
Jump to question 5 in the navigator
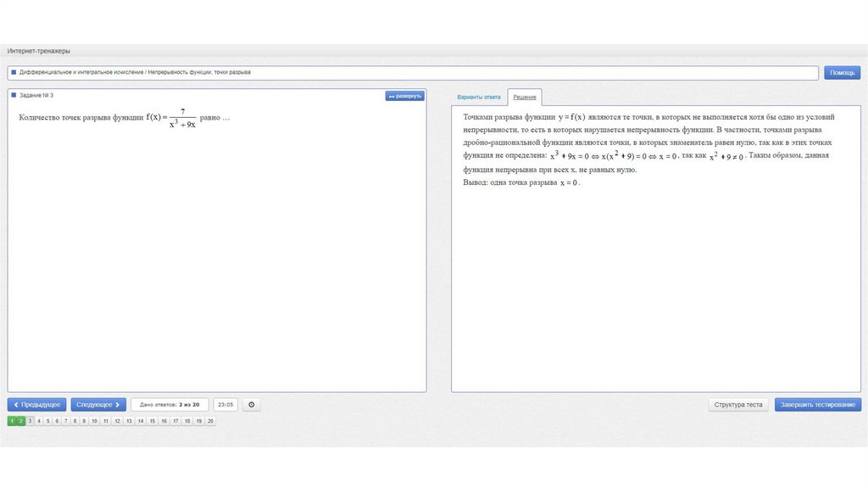[48, 421]
